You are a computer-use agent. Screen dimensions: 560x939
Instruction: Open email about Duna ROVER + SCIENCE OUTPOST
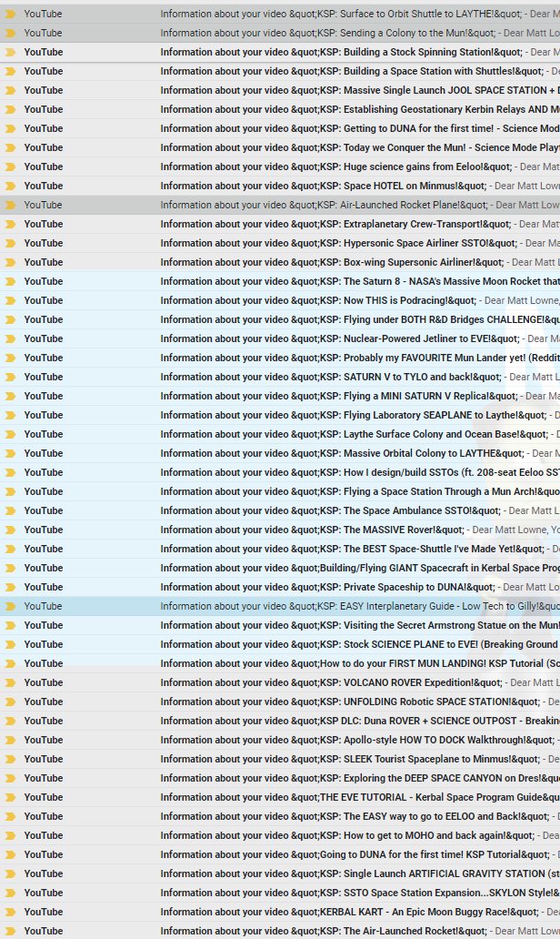[x=280, y=721]
